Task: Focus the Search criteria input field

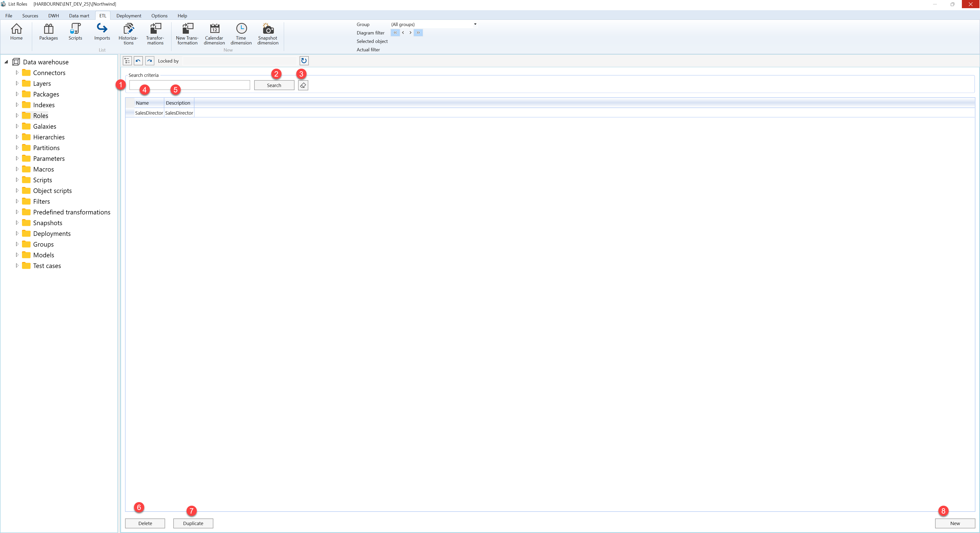Action: pos(189,85)
